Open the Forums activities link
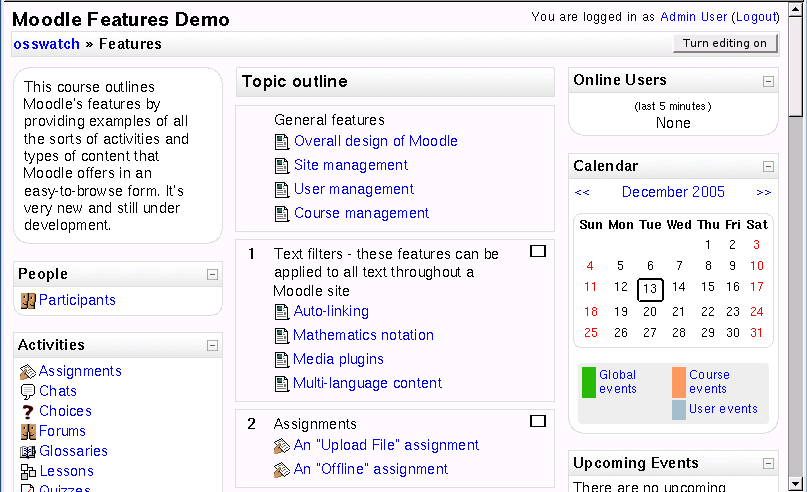This screenshot has height=492, width=807. (x=62, y=431)
